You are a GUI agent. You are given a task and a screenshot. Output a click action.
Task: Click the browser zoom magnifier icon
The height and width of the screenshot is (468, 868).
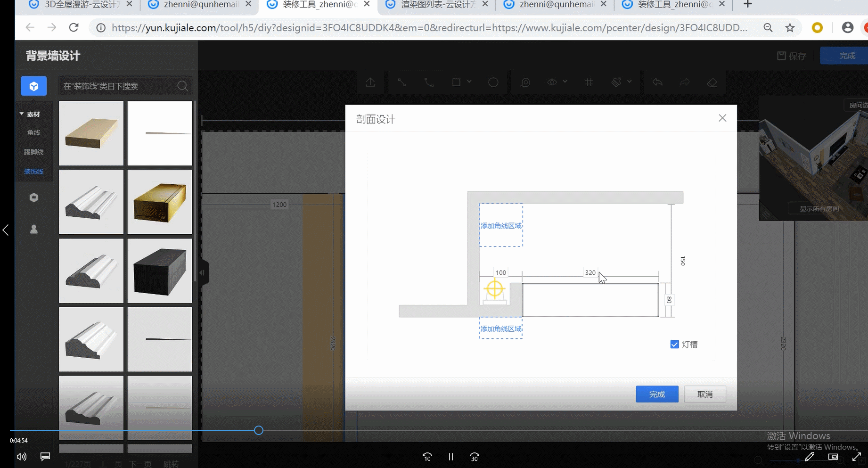(x=768, y=28)
